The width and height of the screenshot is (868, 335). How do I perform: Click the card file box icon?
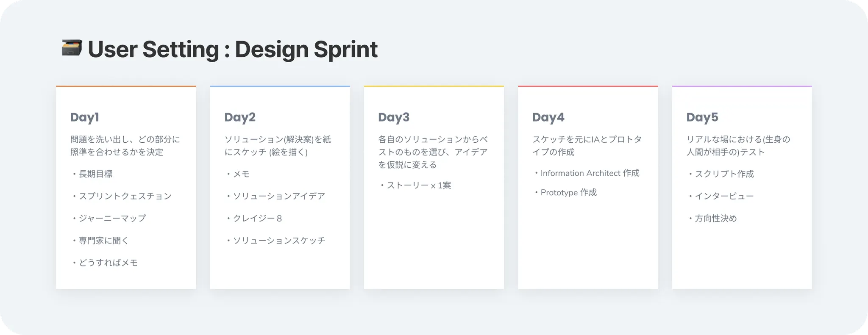72,48
